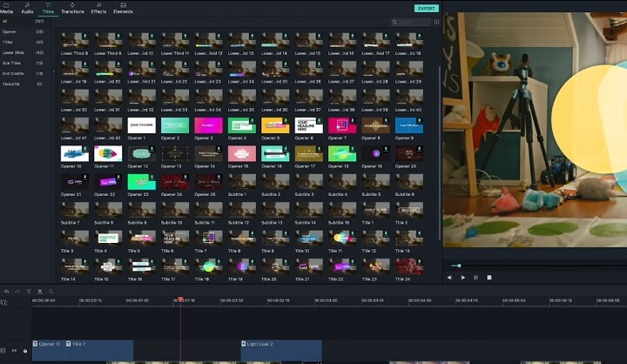Select the Title 4 thumbnail
This screenshot has width=627, height=364.
(x=108, y=239)
